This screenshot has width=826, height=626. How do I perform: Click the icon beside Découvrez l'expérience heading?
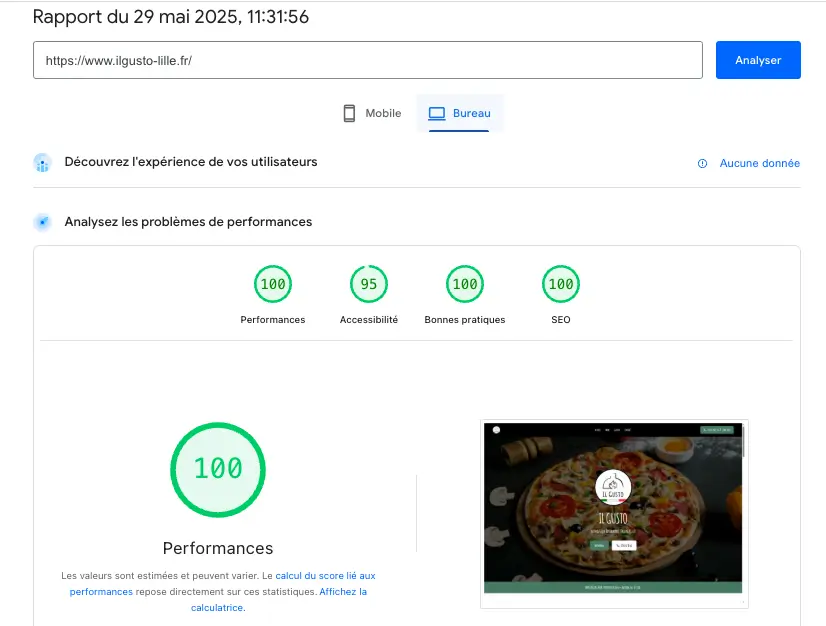pos(42,162)
